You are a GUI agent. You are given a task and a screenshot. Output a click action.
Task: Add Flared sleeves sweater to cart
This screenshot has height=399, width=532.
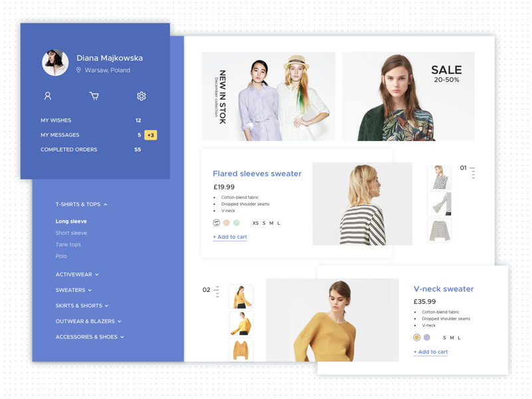[x=230, y=237]
